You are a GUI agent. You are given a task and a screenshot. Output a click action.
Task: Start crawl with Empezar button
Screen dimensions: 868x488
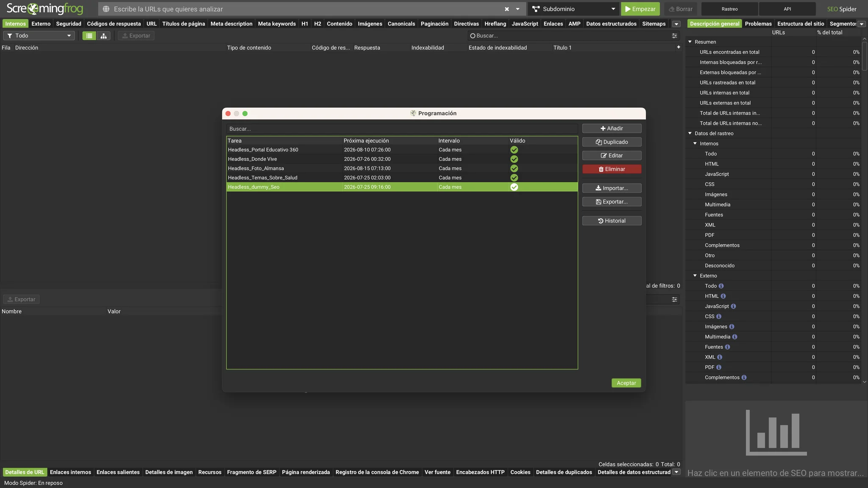640,9
